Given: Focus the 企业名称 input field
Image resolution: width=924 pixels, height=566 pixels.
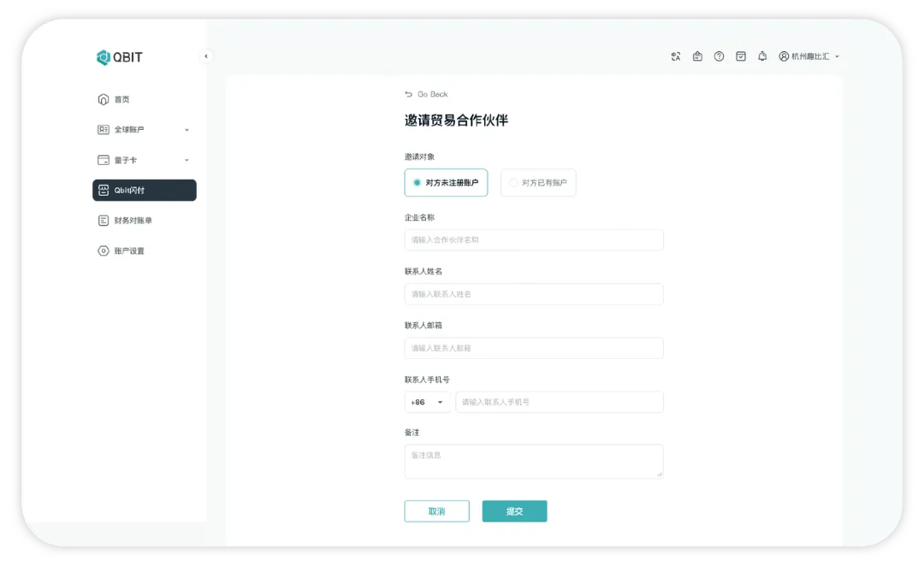Looking at the screenshot, I should point(534,239).
